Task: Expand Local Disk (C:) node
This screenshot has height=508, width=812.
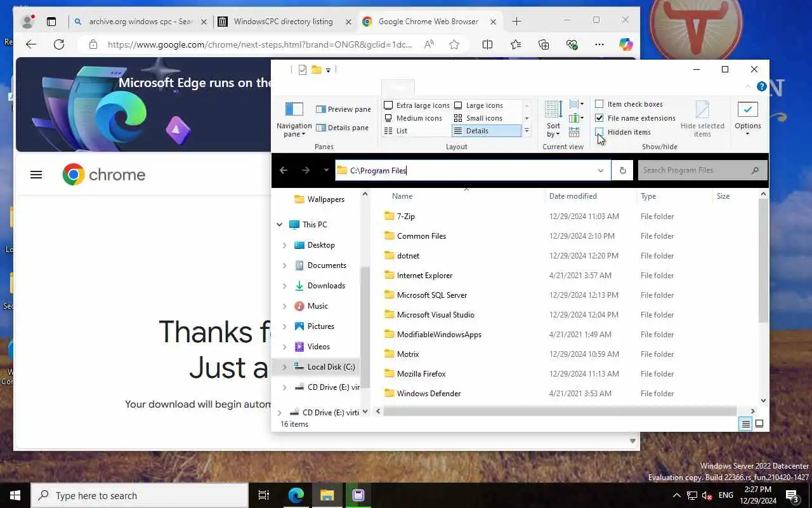Action: pyautogui.click(x=284, y=367)
